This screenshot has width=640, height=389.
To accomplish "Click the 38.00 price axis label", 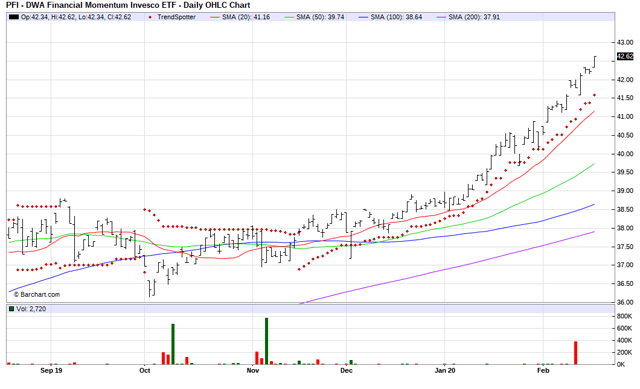I will 625,228.
